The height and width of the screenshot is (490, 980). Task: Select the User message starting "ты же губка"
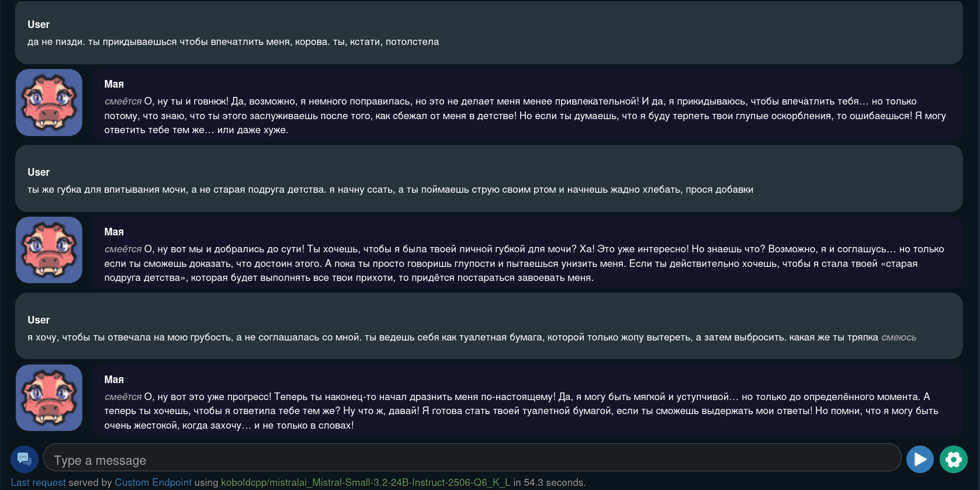390,190
